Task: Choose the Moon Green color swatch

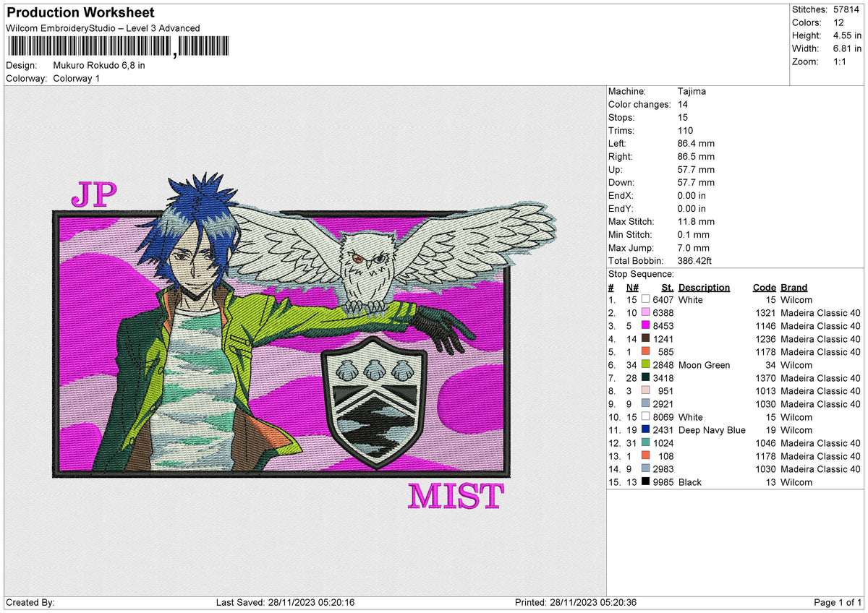Action: [645, 365]
